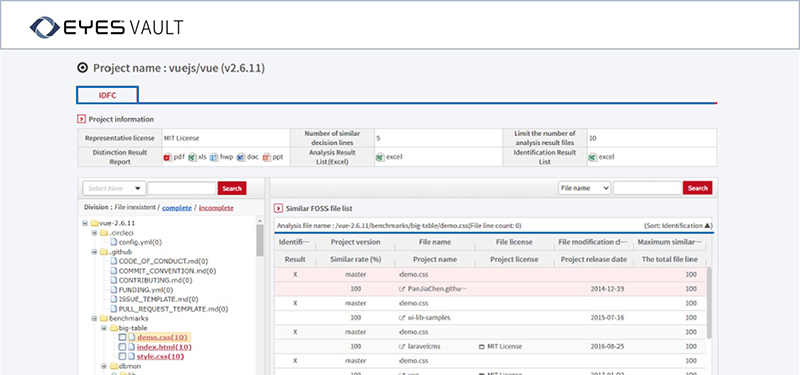
Task: Click the Similar FOSS file list arrow icon
Action: (278, 208)
